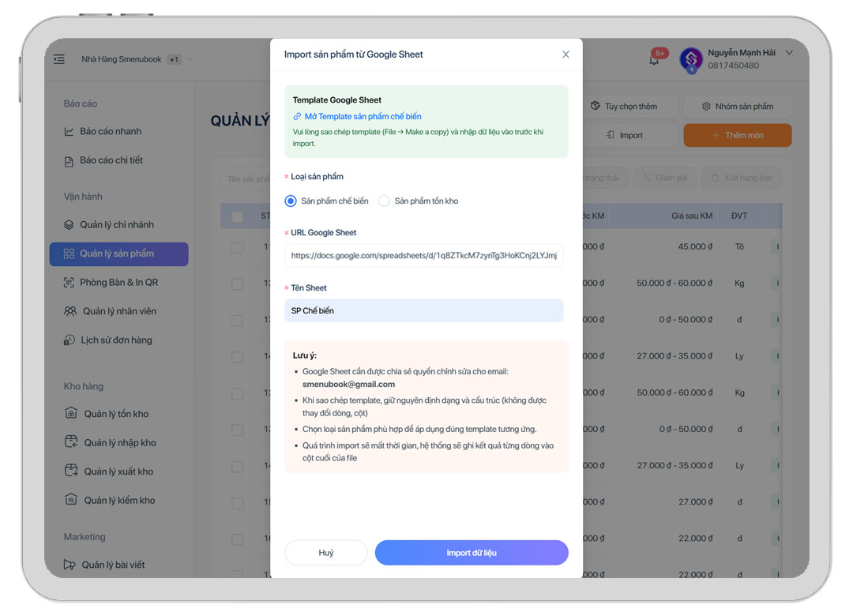Tick the select-all checkbox in table header
Image resolution: width=853 pixels, height=616 pixels.
click(237, 216)
